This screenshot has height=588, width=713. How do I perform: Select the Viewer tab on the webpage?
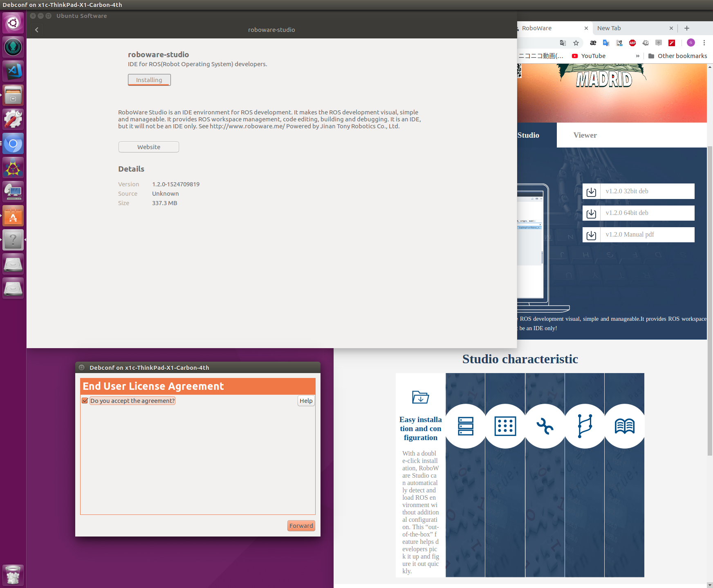(x=585, y=135)
